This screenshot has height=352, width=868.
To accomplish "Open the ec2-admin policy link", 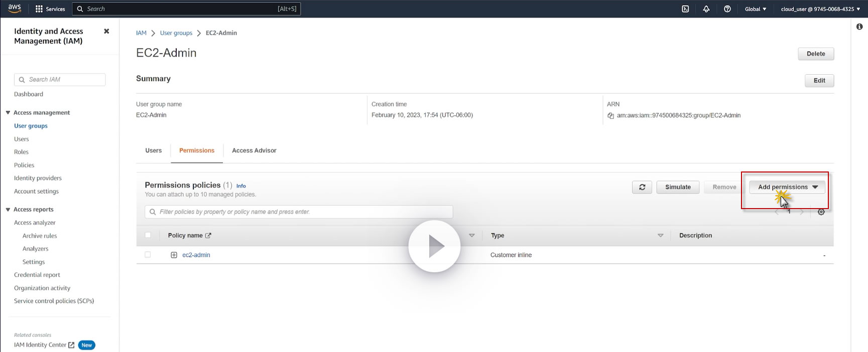I will tap(196, 255).
